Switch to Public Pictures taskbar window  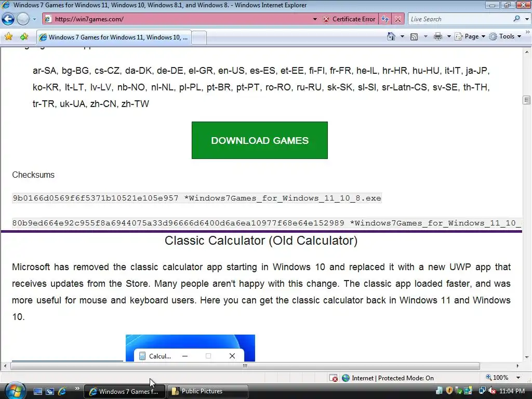tap(208, 391)
